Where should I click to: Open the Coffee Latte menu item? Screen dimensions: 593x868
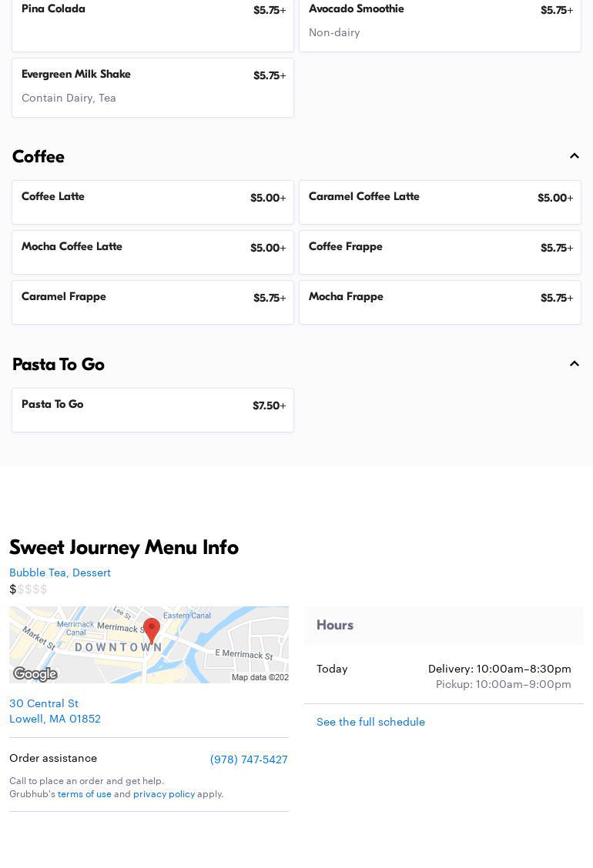pyautogui.click(x=152, y=202)
